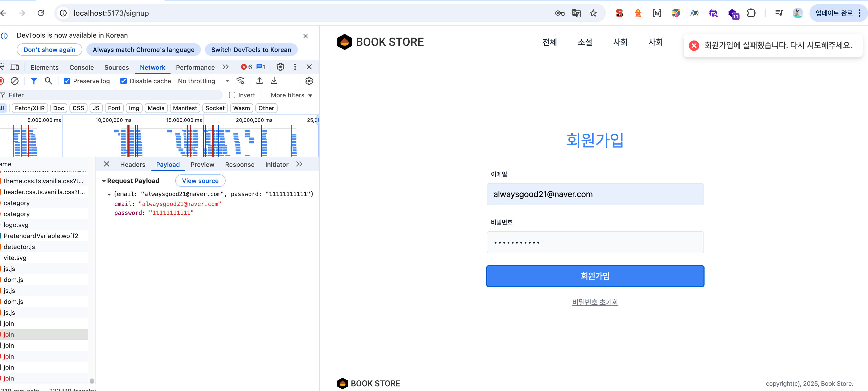
Task: Open the error count badge showing 6
Action: 246,67
